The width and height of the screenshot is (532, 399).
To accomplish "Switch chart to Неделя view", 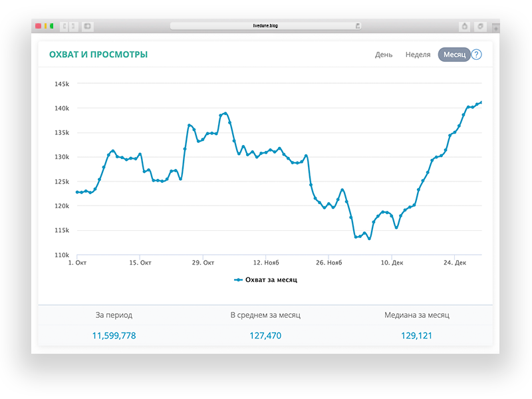I will [x=418, y=55].
